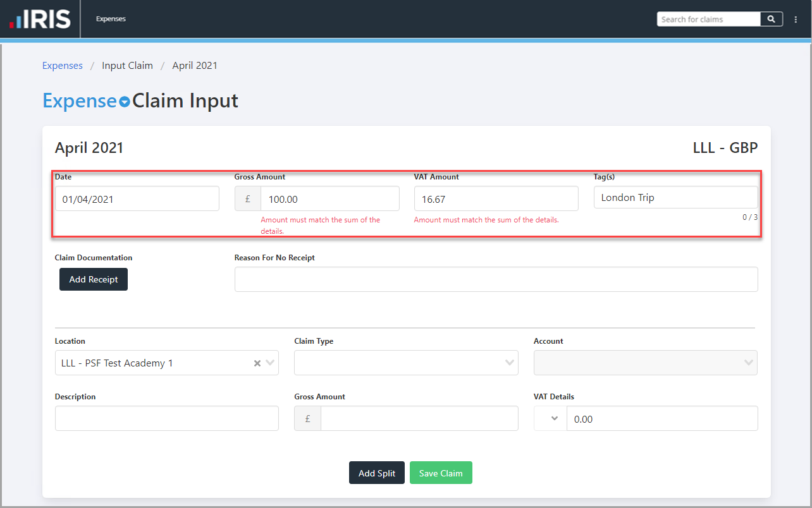
Task: Click the 0 / 3 tag counter
Action: pos(750,217)
